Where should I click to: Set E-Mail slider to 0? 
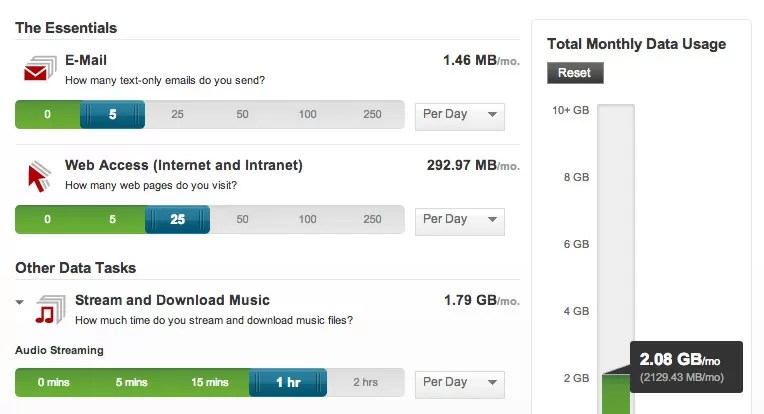coord(47,114)
